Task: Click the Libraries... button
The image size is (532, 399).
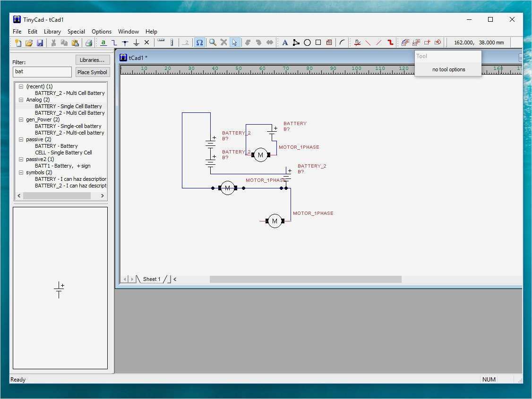Action: [x=92, y=60]
